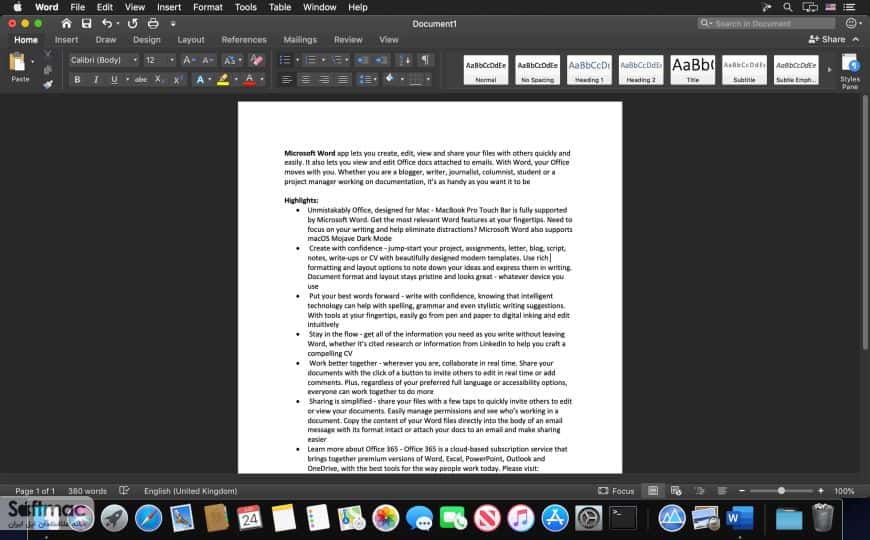This screenshot has height=540, width=870.
Task: Open the numbering list dropdown
Action: 323,60
